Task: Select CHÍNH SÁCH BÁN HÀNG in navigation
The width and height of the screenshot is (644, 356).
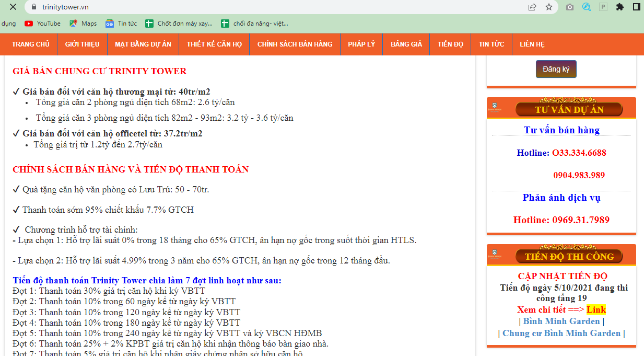Action: pyautogui.click(x=295, y=44)
